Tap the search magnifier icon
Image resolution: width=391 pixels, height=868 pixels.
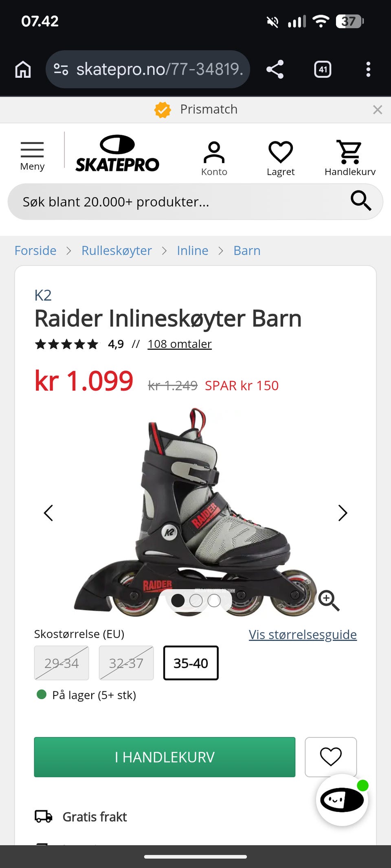pos(361,201)
